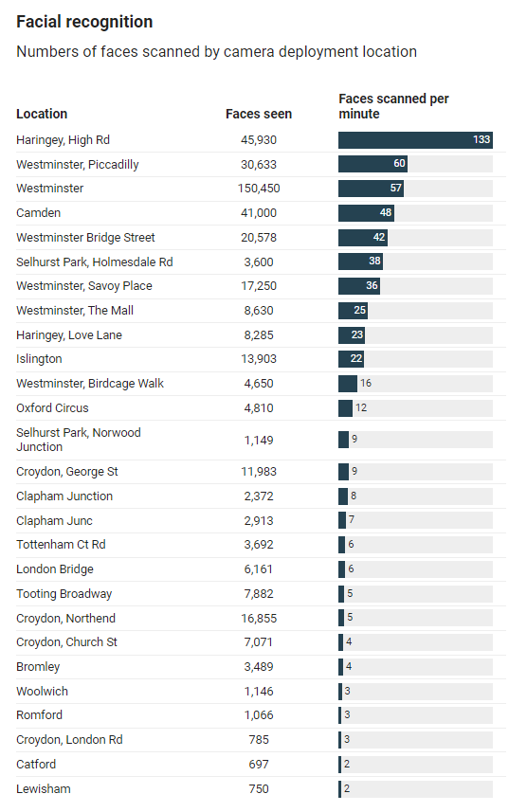Select the 6,161 value for London Bridge
The height and width of the screenshot is (812, 527).
click(259, 569)
